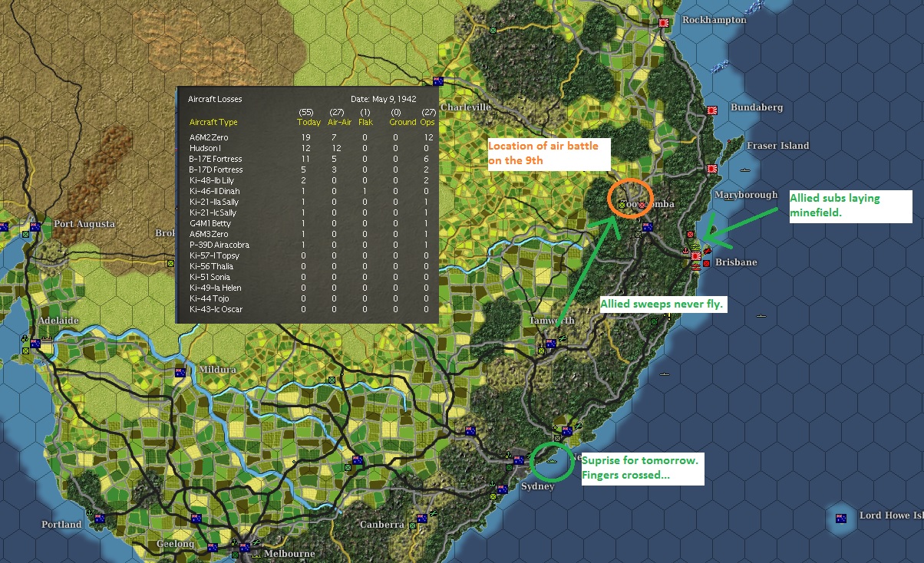Click the Australian flag base at Adelaide

pos(35,343)
